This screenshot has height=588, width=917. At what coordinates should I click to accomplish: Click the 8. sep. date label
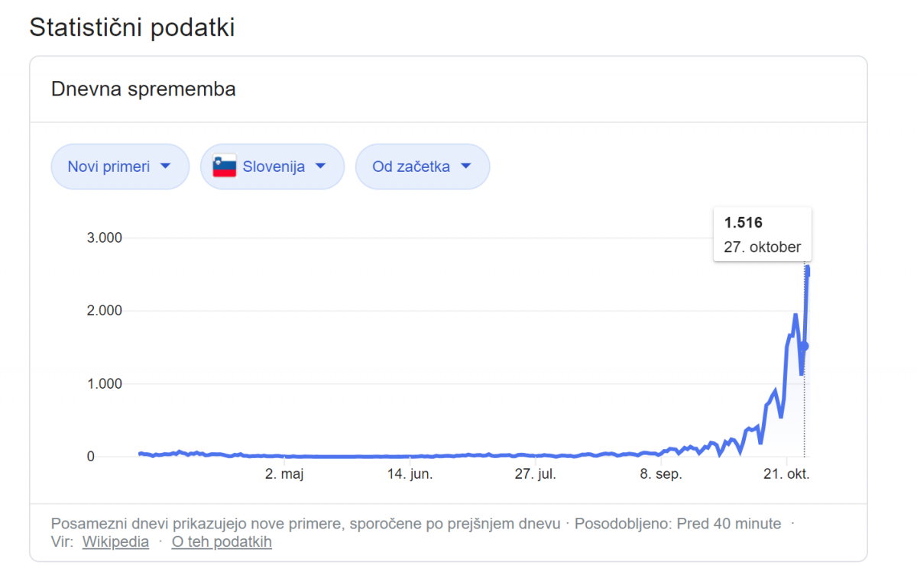click(x=660, y=474)
